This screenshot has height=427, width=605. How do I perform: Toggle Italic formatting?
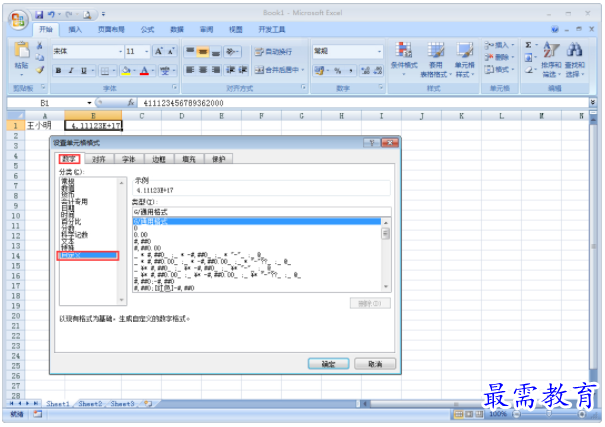pyautogui.click(x=71, y=71)
